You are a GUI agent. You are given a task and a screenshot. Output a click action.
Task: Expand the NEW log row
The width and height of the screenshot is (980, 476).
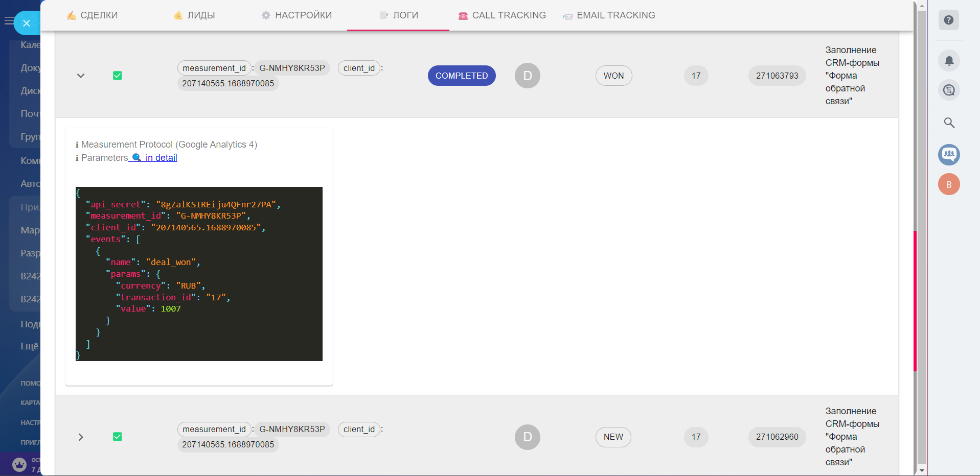point(81,437)
